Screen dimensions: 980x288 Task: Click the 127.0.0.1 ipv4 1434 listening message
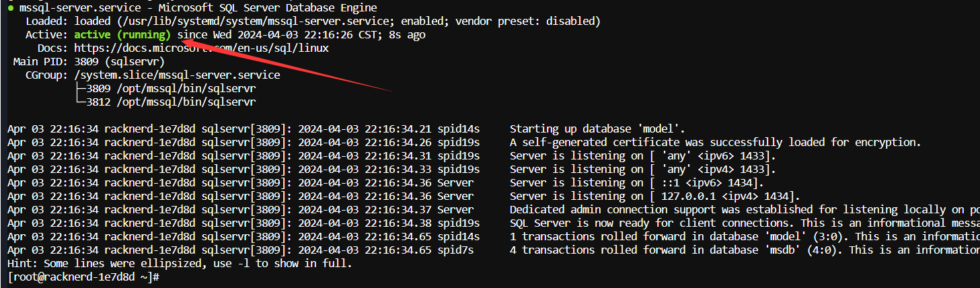pos(654,196)
